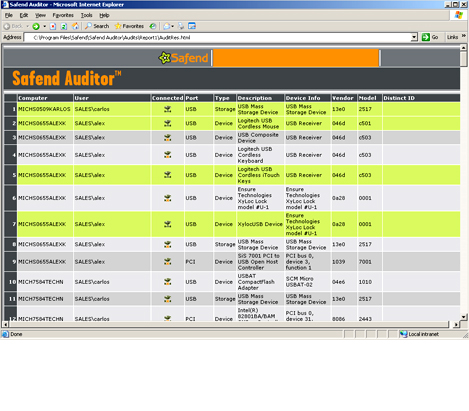Click the Go button
Viewport: 469px width, 411px height.
pos(430,37)
